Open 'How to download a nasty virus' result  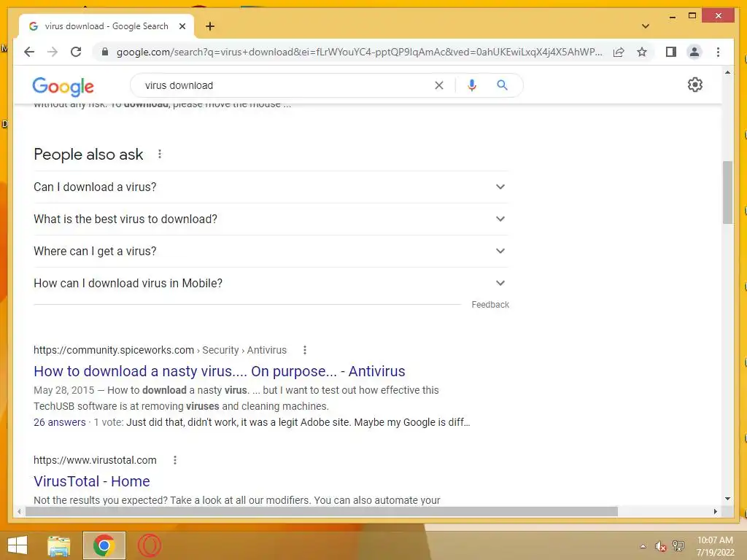click(219, 371)
